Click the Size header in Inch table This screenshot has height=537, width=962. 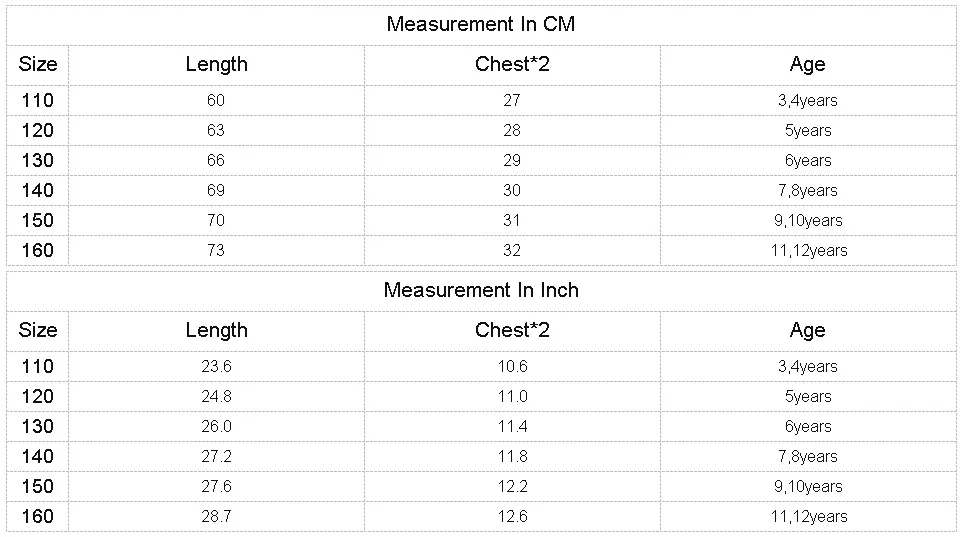pos(37,331)
